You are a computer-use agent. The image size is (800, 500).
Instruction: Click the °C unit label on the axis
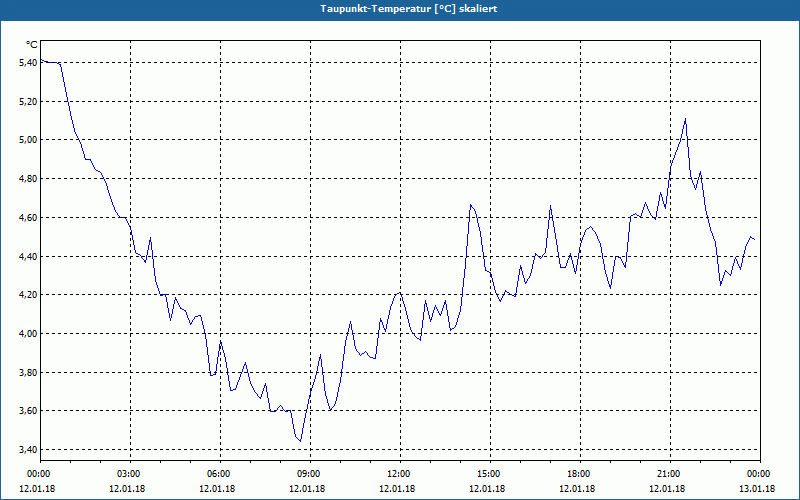(x=32, y=45)
